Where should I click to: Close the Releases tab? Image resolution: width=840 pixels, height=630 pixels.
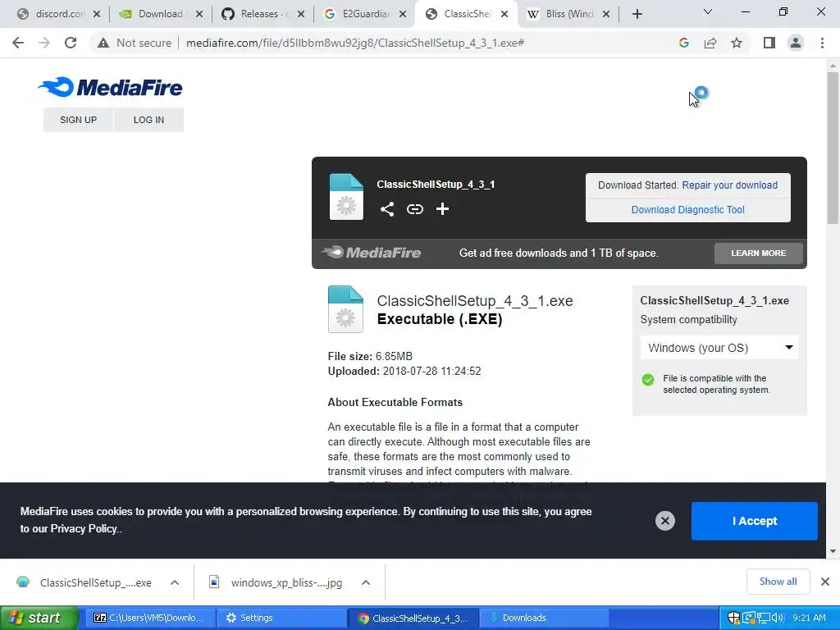[301, 15]
